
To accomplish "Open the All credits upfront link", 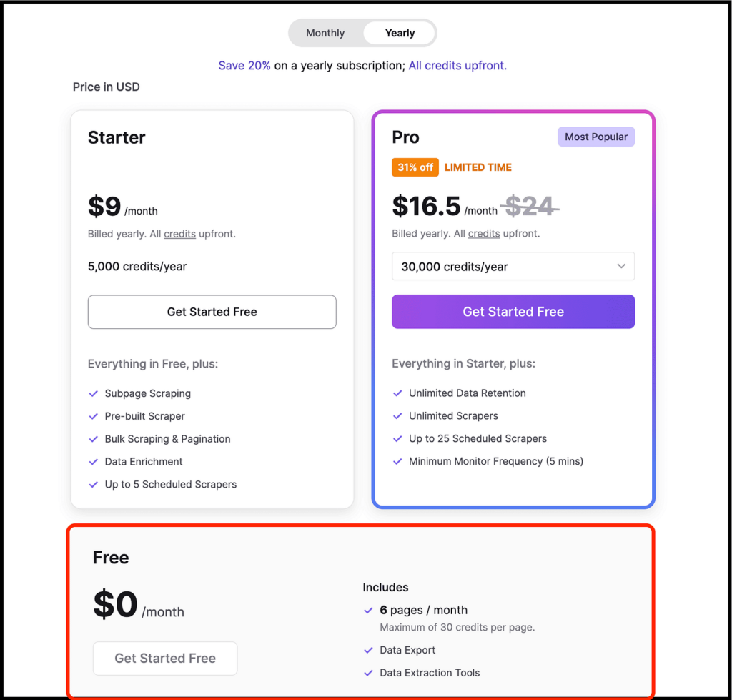I will (x=457, y=65).
